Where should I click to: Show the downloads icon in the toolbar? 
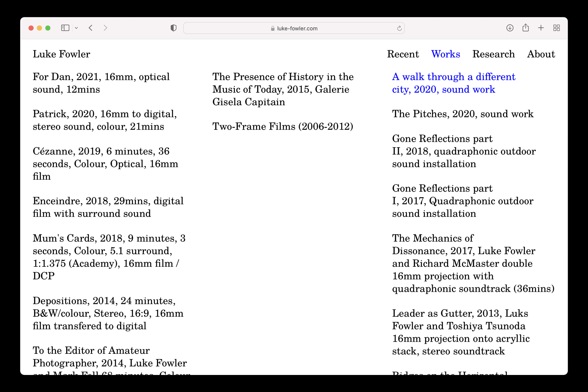pyautogui.click(x=510, y=28)
